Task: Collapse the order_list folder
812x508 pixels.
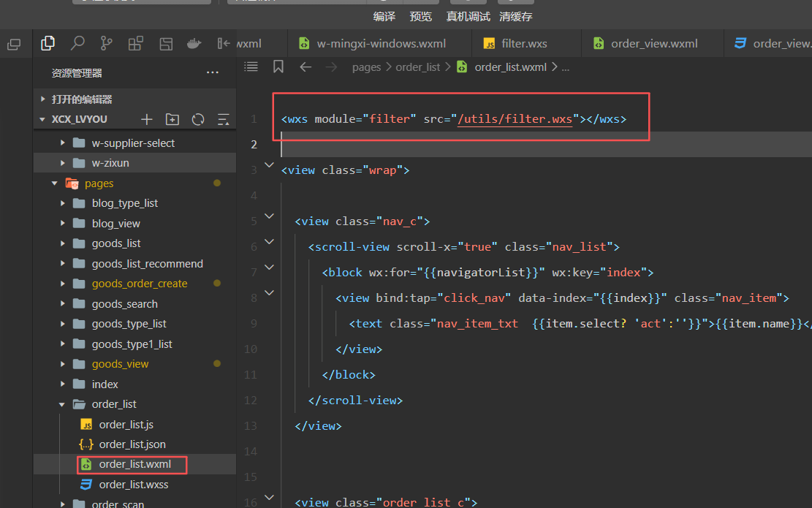Action: (114, 404)
